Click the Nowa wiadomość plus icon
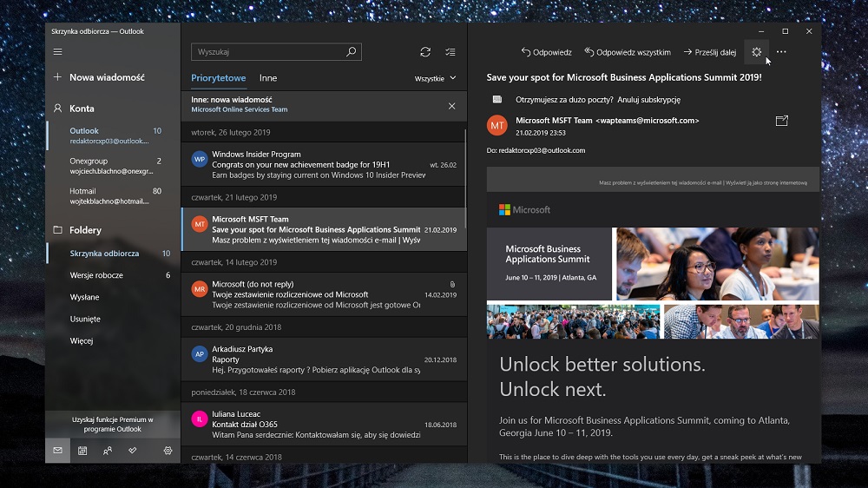This screenshot has height=488, width=868. 57,77
